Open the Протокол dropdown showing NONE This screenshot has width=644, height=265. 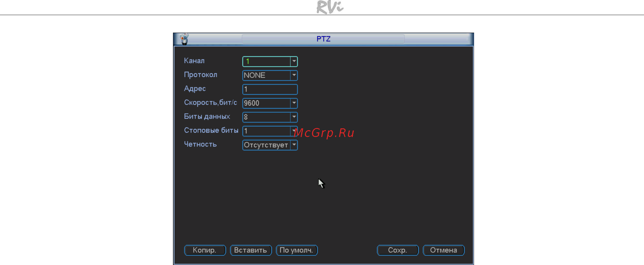pyautogui.click(x=270, y=75)
